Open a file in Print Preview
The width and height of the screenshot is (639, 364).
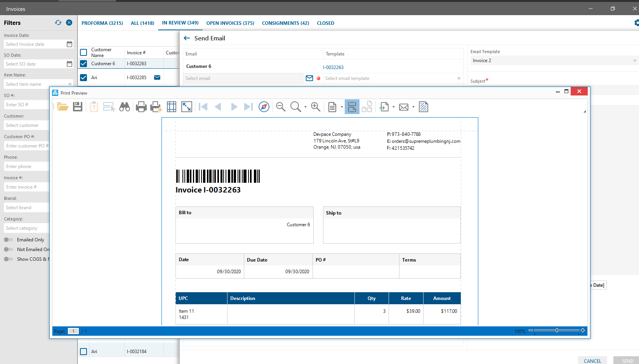pos(63,107)
